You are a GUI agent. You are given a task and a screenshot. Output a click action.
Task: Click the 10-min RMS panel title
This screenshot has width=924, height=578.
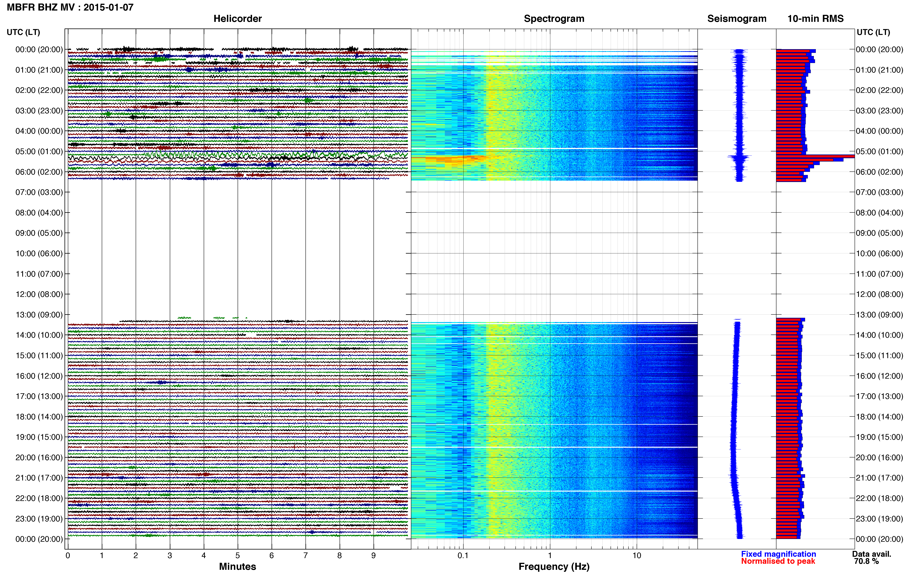[x=816, y=18]
